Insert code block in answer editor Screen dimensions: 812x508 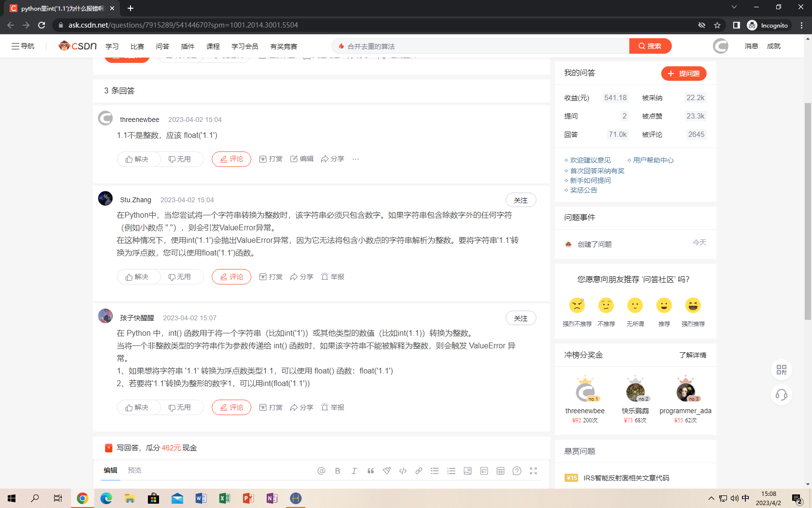coord(403,471)
